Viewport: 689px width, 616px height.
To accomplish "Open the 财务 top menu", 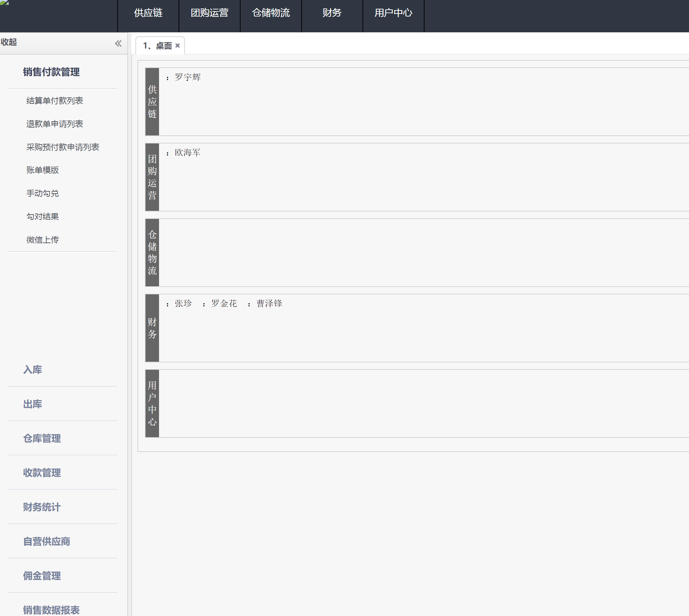I will coord(332,13).
